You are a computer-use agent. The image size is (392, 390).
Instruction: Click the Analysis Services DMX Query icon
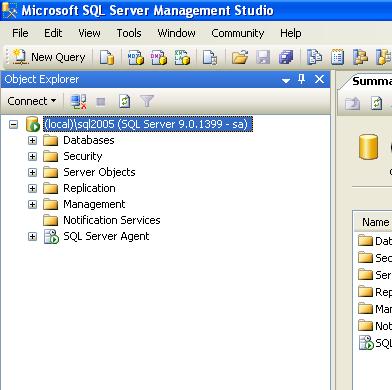click(x=159, y=57)
